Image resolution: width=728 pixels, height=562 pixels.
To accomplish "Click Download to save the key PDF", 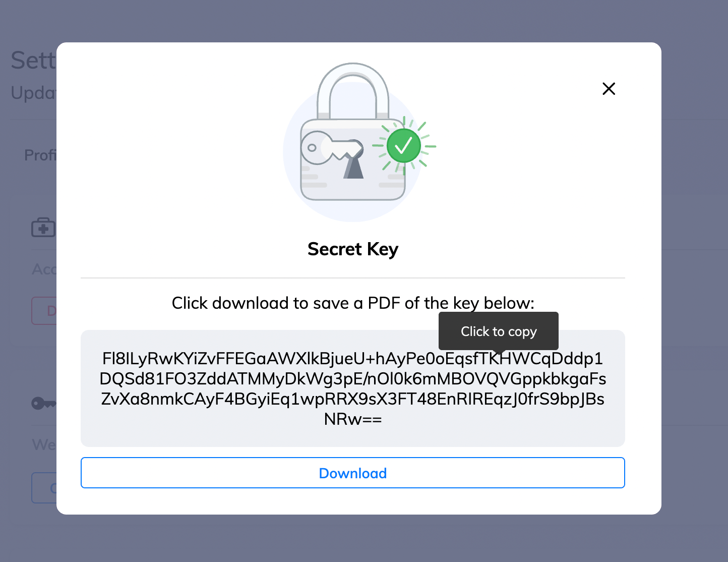I will (x=352, y=473).
